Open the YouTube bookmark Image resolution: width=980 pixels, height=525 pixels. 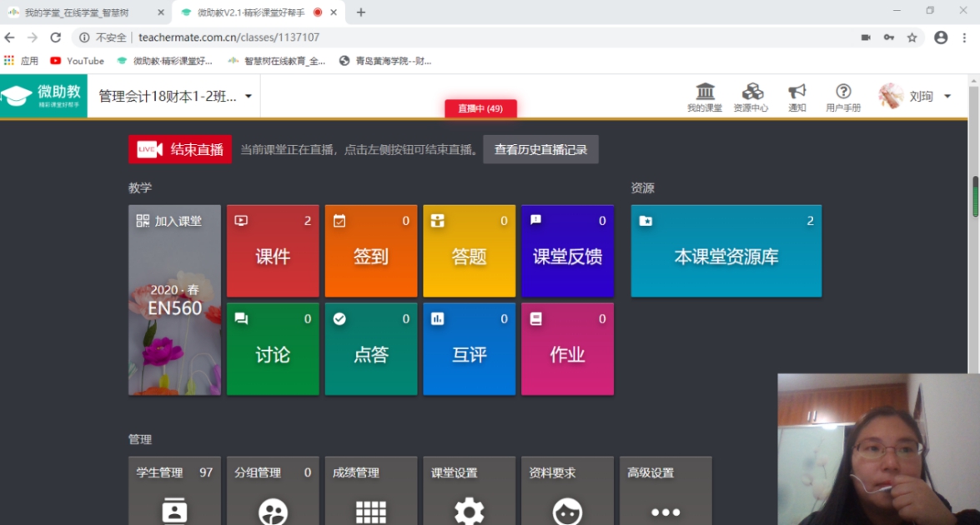[78, 61]
